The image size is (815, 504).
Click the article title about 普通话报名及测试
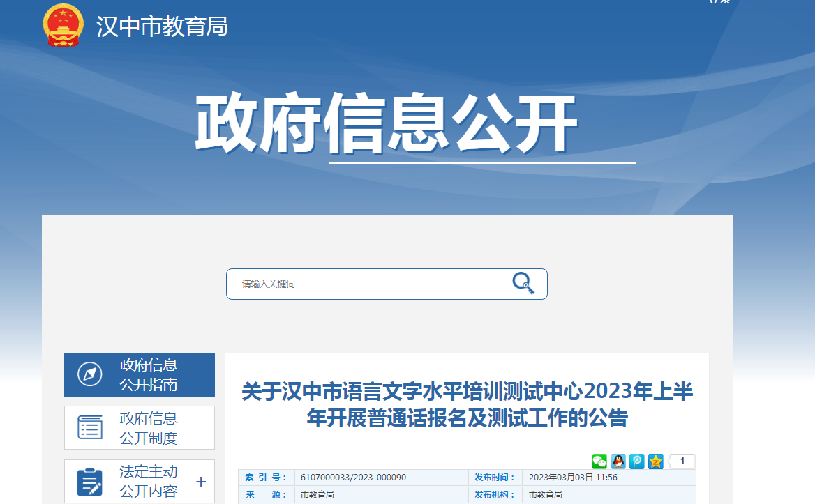(x=467, y=404)
